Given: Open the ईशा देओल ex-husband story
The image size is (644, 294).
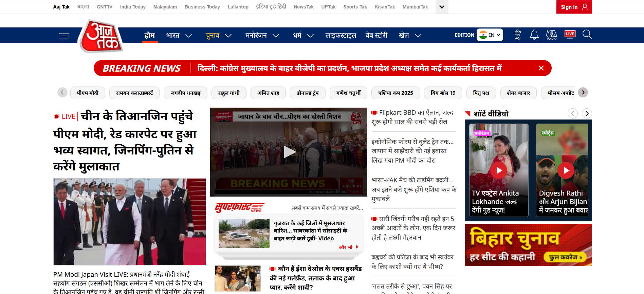Looking at the screenshot, I should click(316, 278).
